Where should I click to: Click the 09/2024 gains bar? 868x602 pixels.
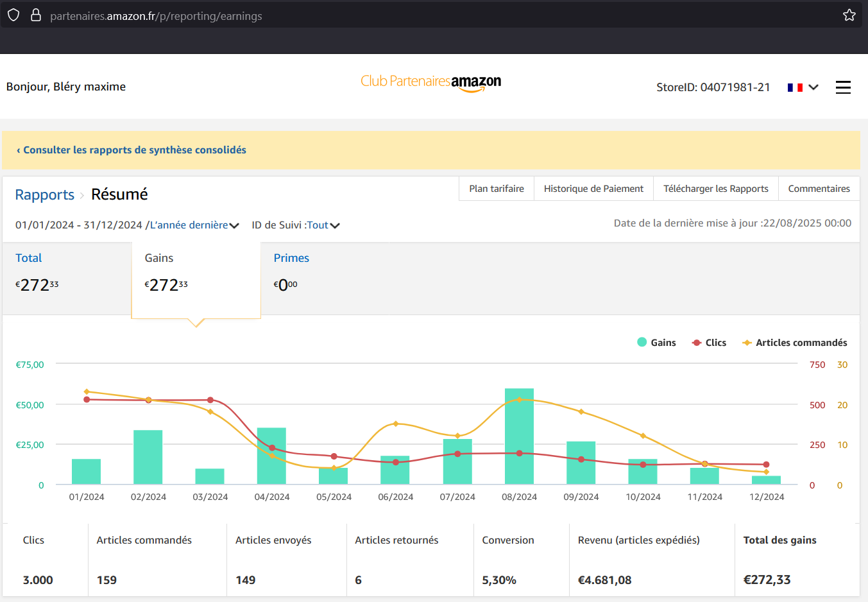pos(581,463)
